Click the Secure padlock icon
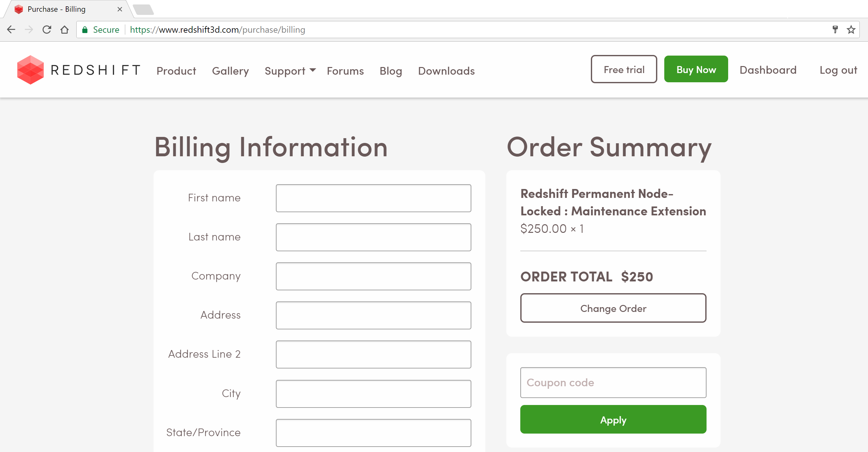The width and height of the screenshot is (868, 452). pos(85,30)
